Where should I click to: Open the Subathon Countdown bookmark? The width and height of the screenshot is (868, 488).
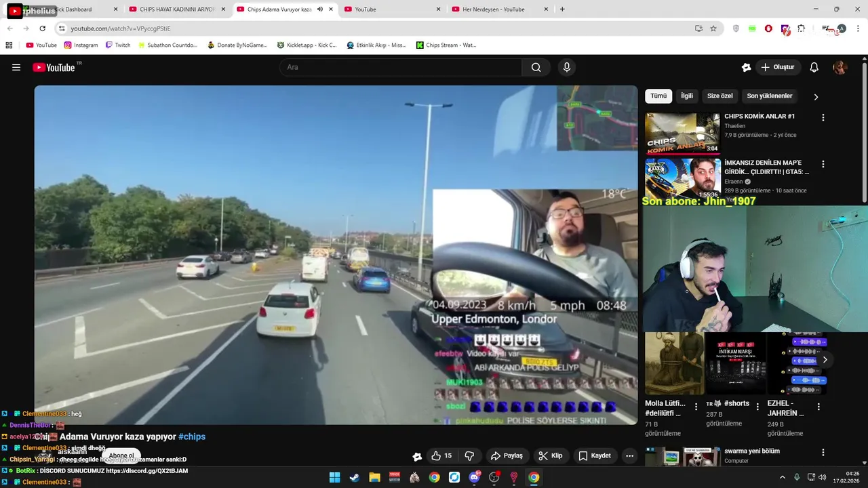pos(167,45)
